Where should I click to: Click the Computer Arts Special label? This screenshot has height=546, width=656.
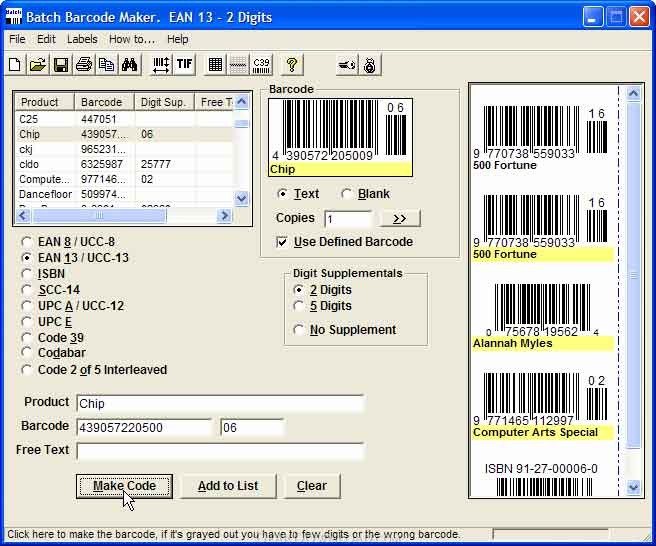click(543, 405)
